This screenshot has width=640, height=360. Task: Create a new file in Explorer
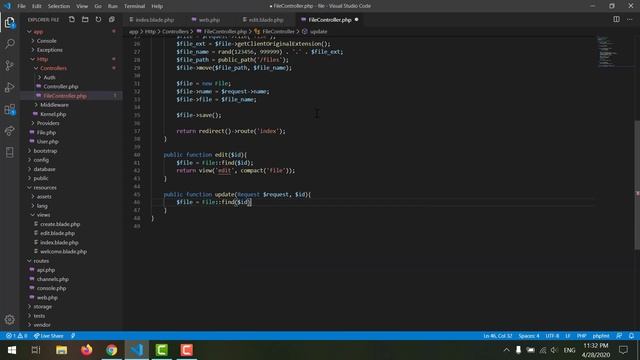point(72,20)
